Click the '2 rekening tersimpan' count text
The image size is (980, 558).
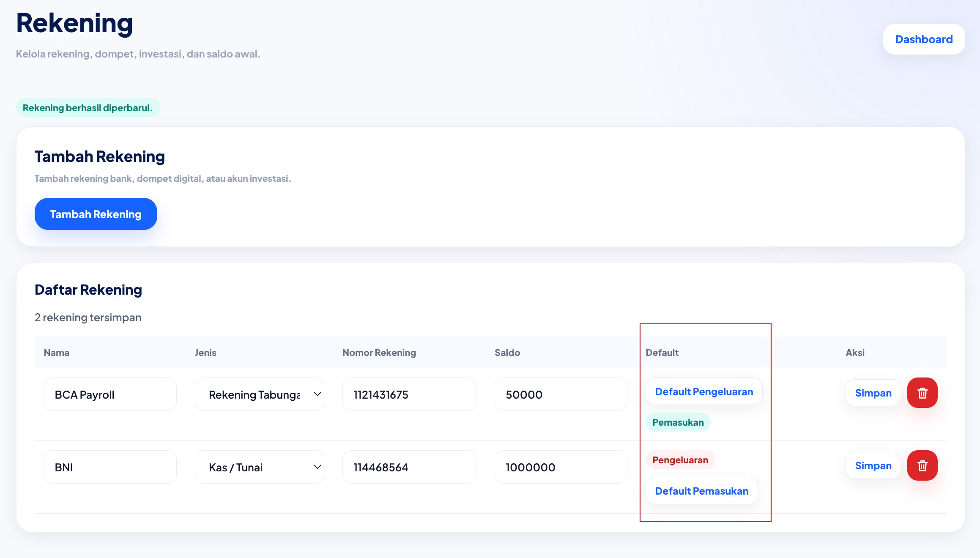88,317
